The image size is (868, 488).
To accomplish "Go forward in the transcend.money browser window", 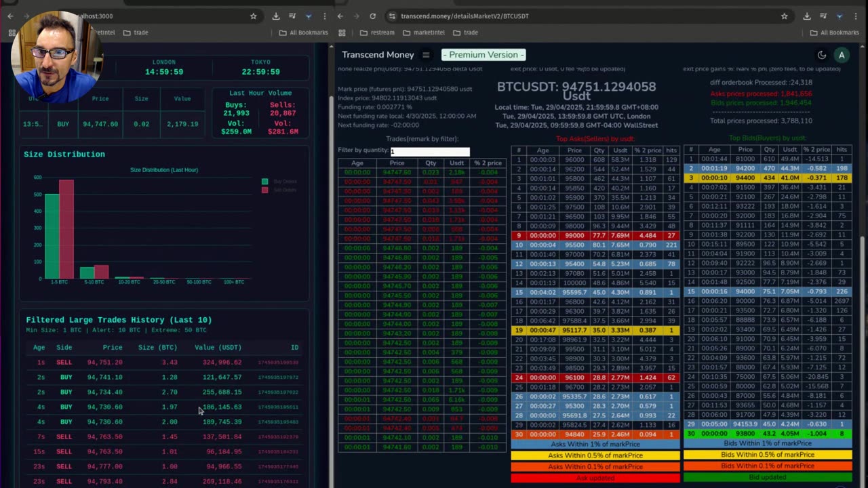I will (x=356, y=16).
